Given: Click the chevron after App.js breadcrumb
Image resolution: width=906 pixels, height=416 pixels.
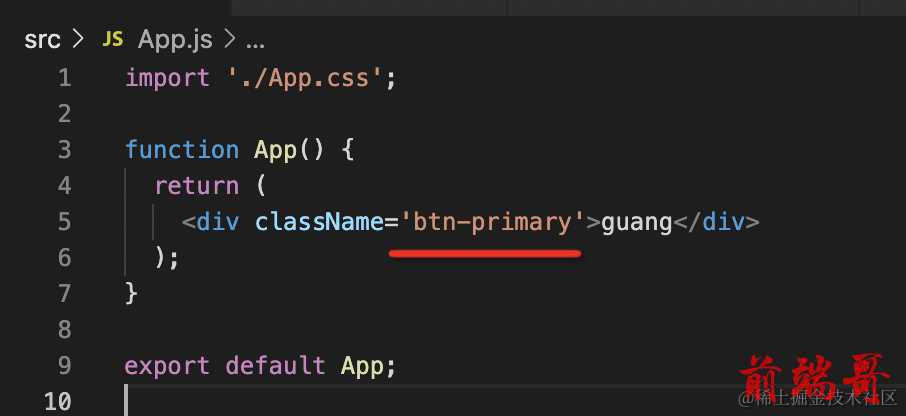Looking at the screenshot, I should point(229,40).
